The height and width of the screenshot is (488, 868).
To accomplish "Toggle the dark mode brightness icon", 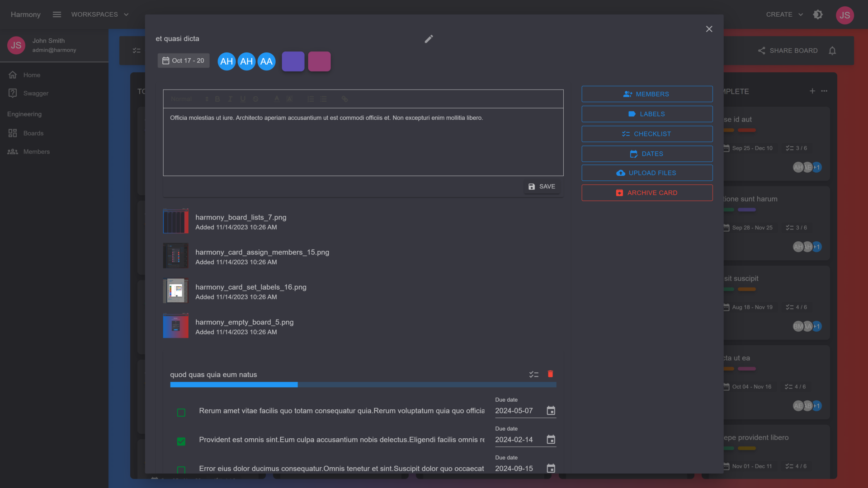I will click(818, 14).
